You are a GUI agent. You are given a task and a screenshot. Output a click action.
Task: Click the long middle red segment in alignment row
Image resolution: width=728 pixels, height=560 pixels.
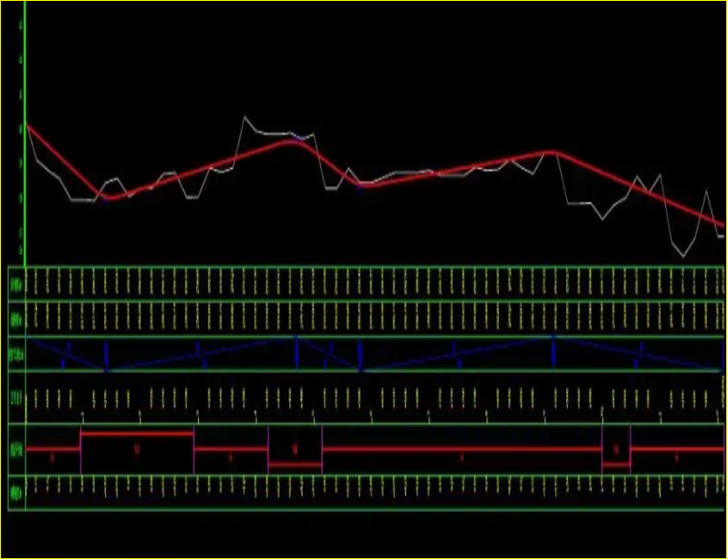[x=461, y=449]
